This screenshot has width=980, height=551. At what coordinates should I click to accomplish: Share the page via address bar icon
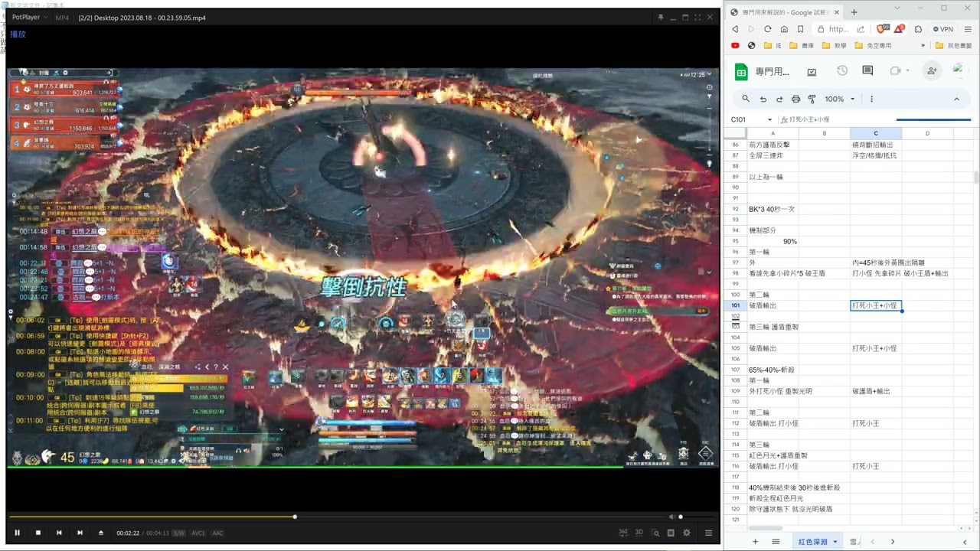(861, 29)
